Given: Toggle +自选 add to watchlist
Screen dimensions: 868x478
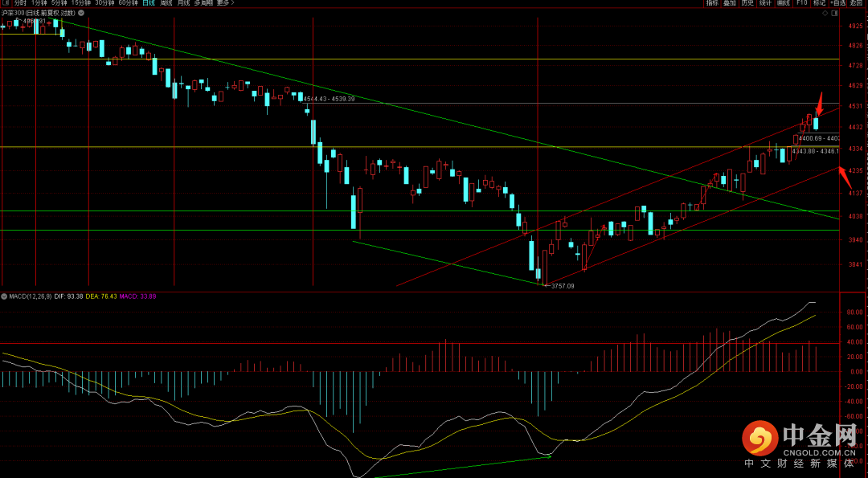Looking at the screenshot, I should (837, 2).
